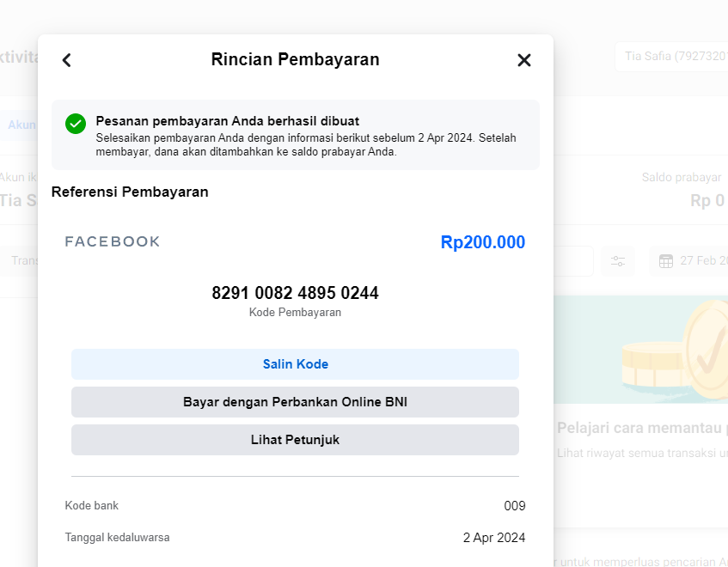Click the bank code value 009
The height and width of the screenshot is (567, 728).
click(x=514, y=506)
